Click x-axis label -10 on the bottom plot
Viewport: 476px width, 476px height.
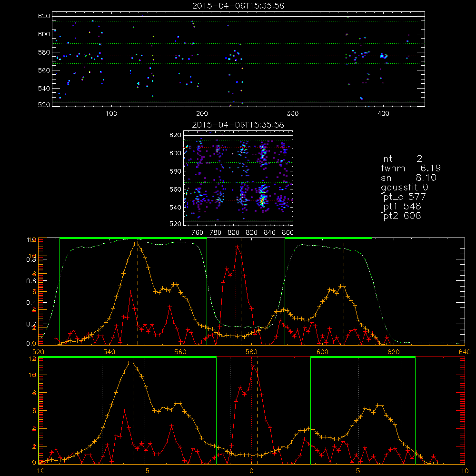tap(38, 471)
